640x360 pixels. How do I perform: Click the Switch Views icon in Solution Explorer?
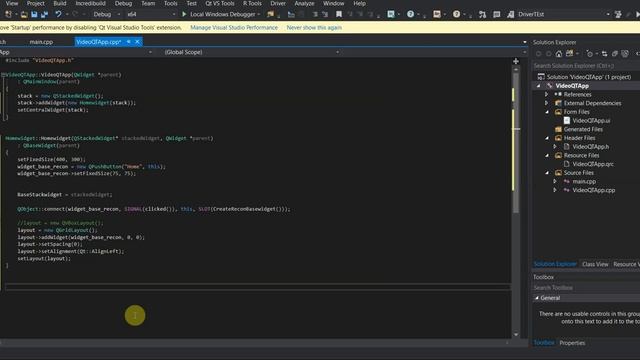tap(569, 54)
